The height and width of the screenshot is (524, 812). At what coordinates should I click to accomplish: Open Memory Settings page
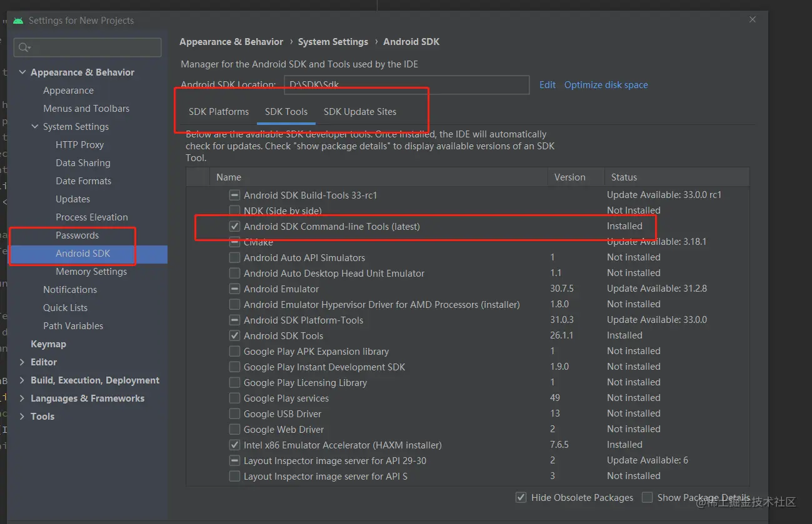click(x=91, y=272)
